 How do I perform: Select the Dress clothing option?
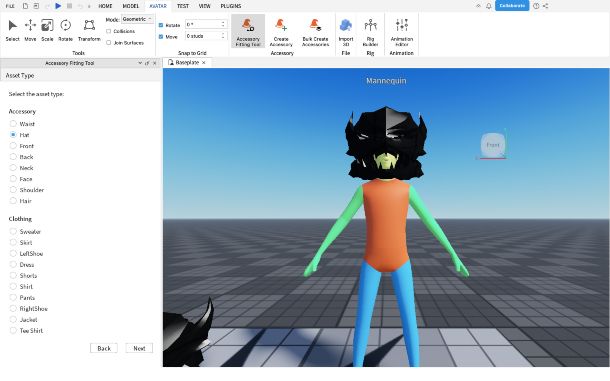tap(13, 265)
